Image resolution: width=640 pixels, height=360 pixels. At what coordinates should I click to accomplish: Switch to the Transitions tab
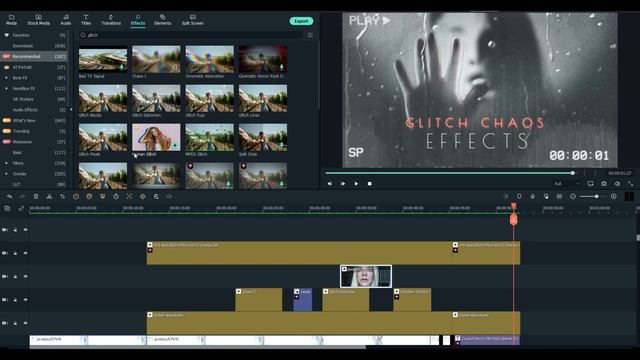click(x=111, y=20)
